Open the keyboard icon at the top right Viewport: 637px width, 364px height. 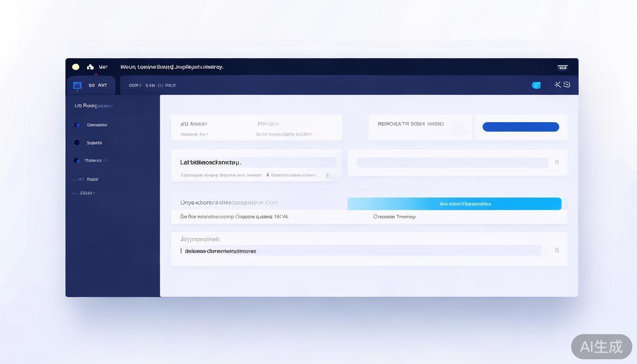click(x=562, y=67)
